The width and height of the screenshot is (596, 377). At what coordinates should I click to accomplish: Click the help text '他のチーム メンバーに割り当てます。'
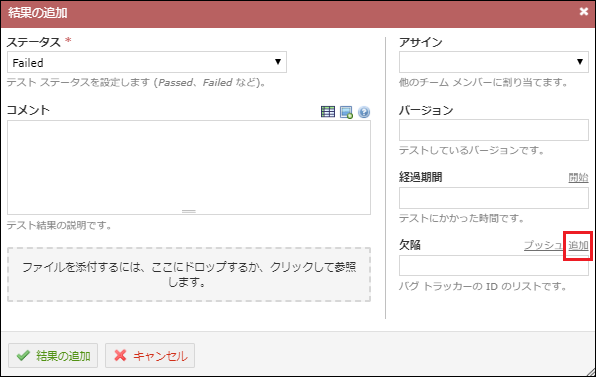[x=483, y=82]
